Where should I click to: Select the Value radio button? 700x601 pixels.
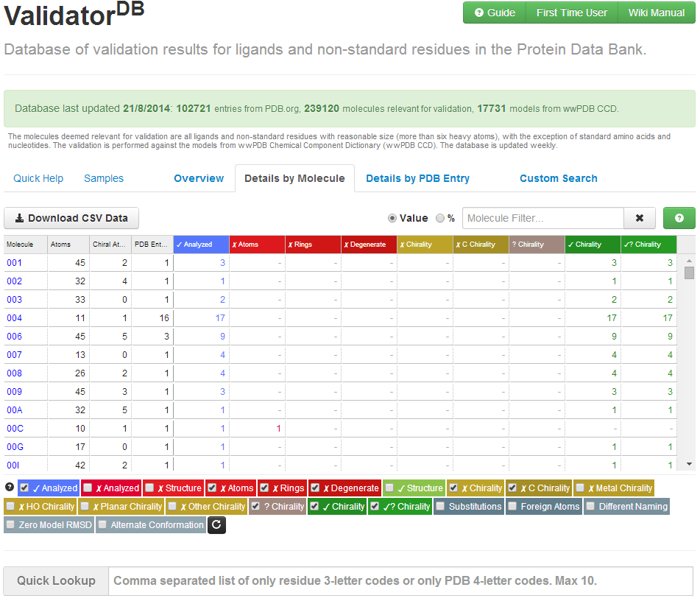pyautogui.click(x=392, y=218)
